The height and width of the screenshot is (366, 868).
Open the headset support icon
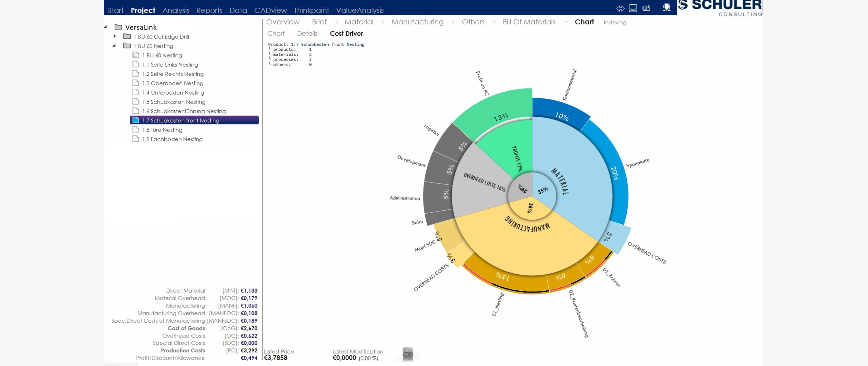(x=666, y=7)
